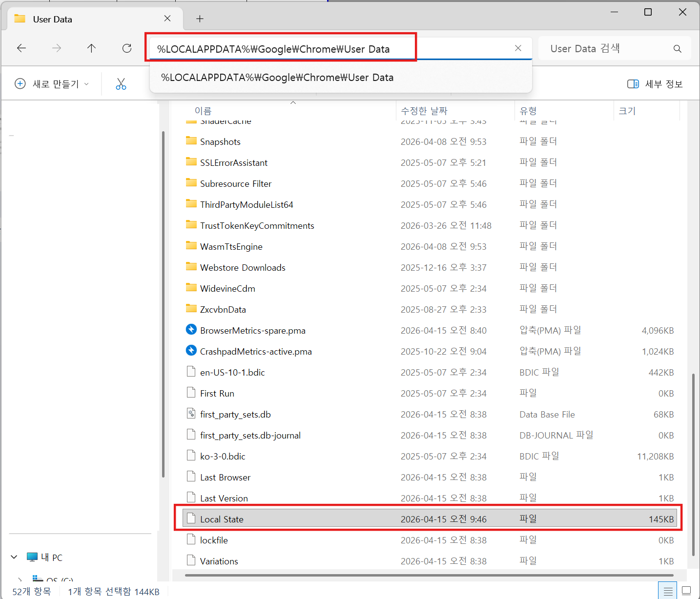The height and width of the screenshot is (599, 700).
Task: Pick the suggested %LOCALAPPDATA% path below address bar
Action: (x=341, y=78)
